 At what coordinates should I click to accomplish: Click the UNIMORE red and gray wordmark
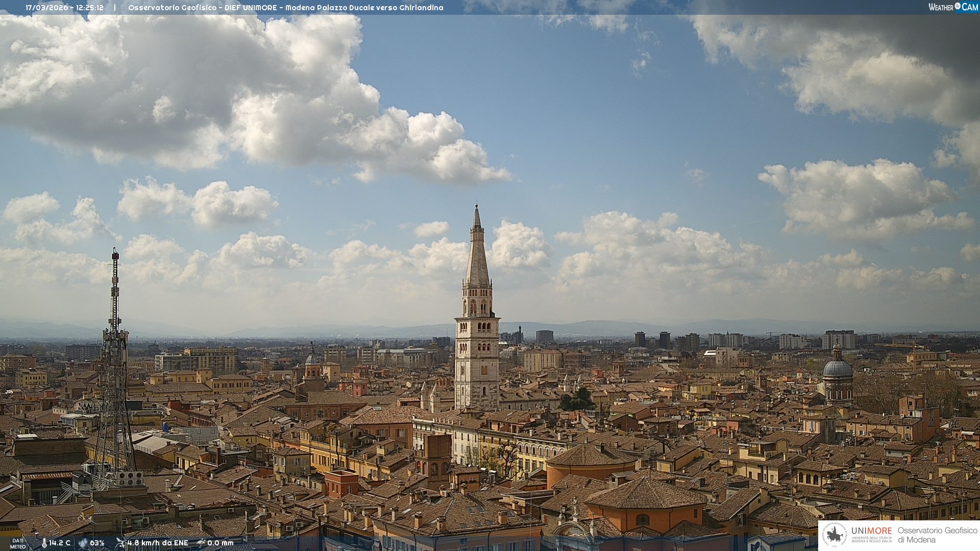coord(871,531)
